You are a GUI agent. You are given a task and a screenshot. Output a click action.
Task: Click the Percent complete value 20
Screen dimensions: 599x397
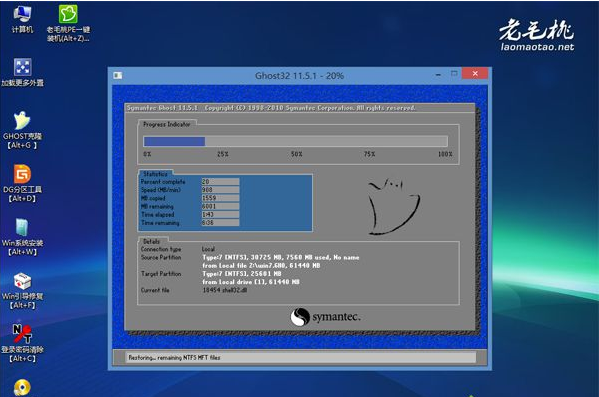pyautogui.click(x=220, y=181)
